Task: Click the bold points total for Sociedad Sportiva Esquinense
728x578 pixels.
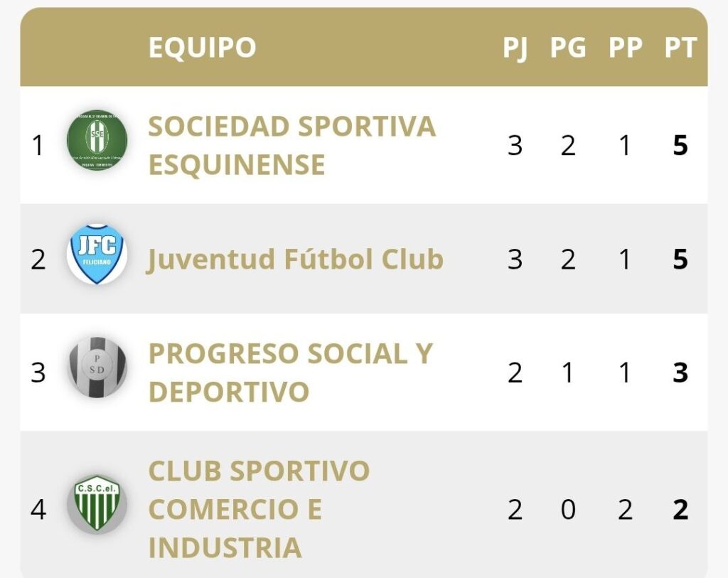Action: pyautogui.click(x=680, y=146)
